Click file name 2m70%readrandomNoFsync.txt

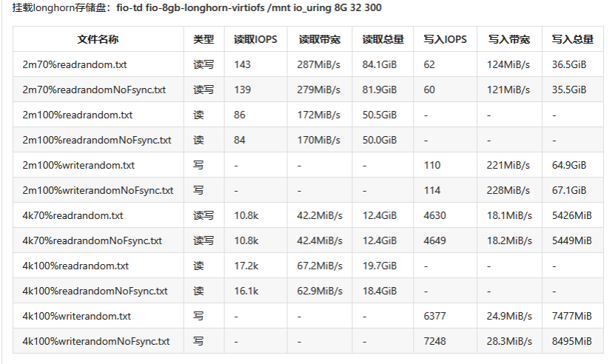click(94, 90)
